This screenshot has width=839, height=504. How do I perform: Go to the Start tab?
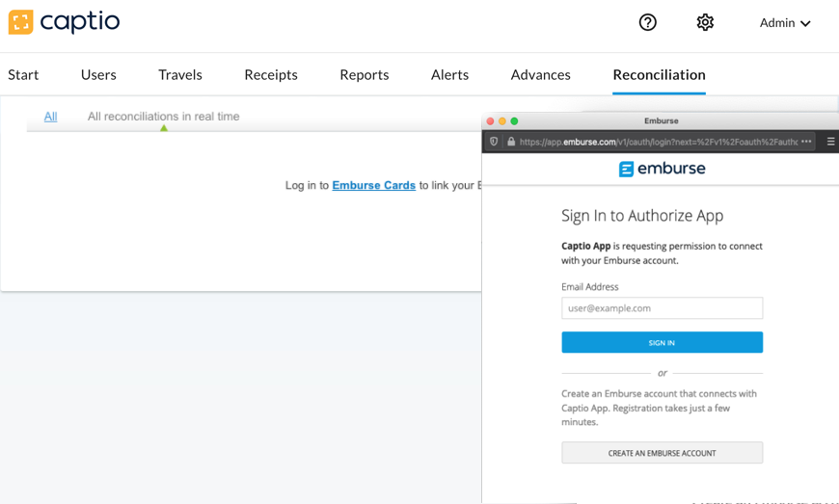(23, 74)
